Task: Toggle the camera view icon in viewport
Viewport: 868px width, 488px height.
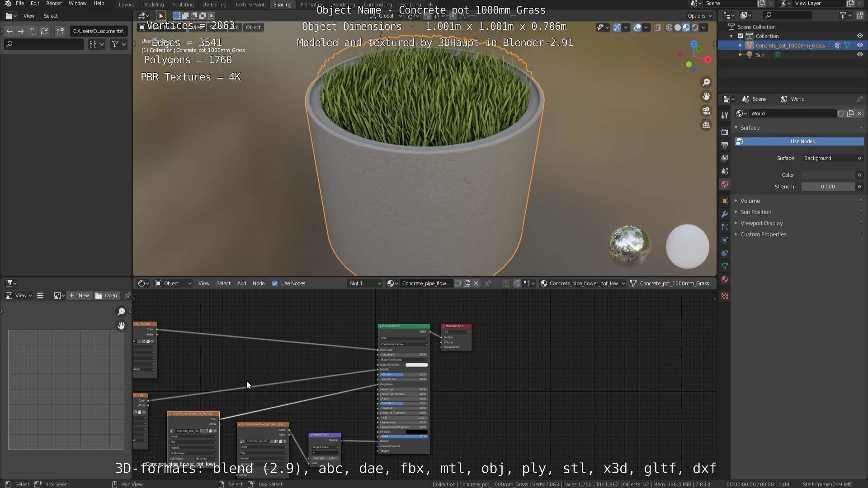Action: tap(706, 111)
